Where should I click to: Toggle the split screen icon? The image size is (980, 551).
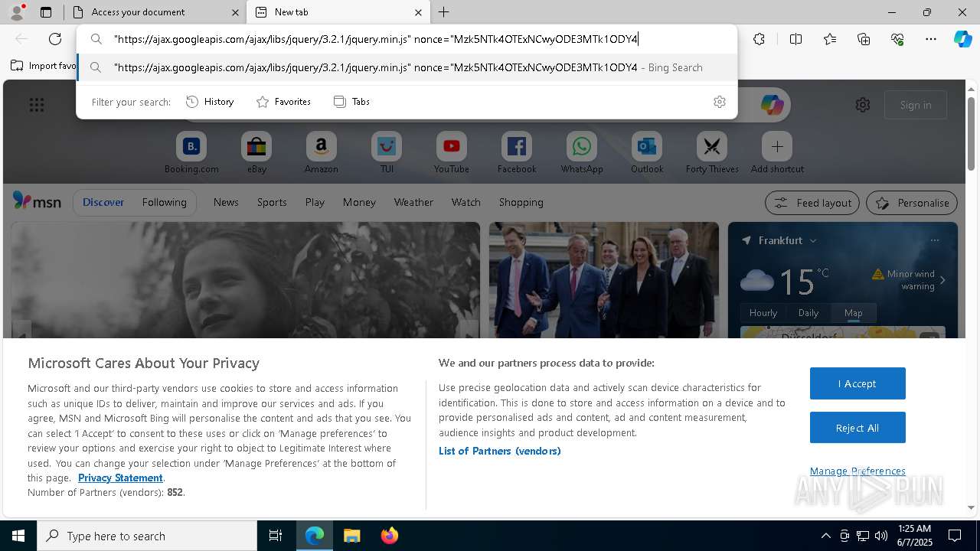[x=795, y=39]
